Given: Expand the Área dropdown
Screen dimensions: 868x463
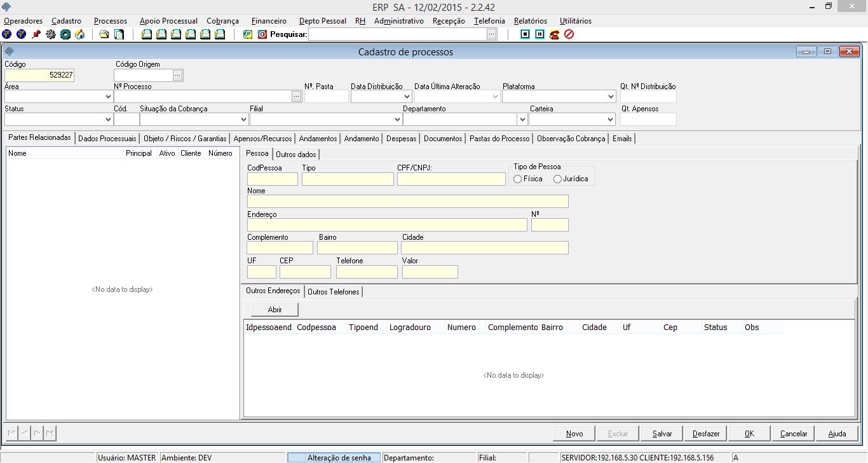Looking at the screenshot, I should click(108, 97).
